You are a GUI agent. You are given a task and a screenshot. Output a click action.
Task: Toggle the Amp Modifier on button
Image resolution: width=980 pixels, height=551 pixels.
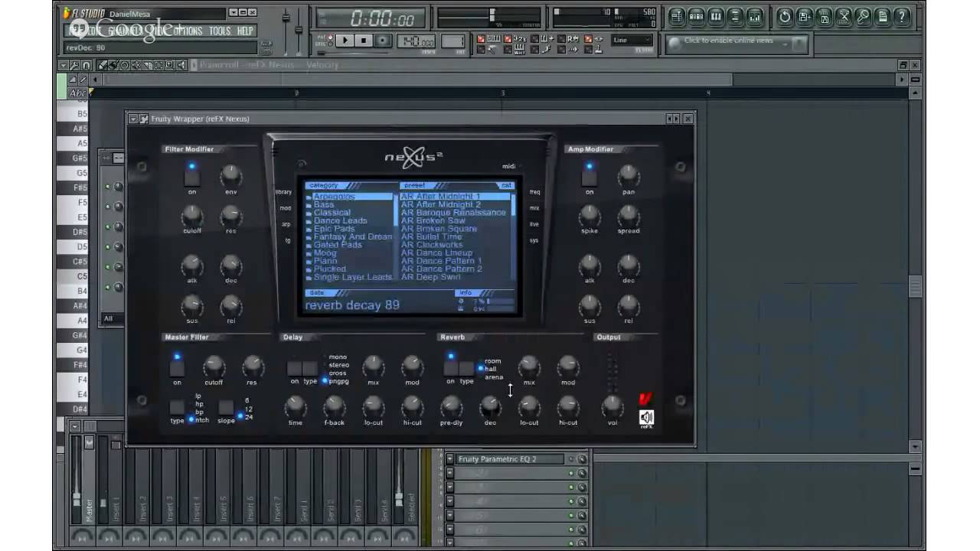[589, 178]
